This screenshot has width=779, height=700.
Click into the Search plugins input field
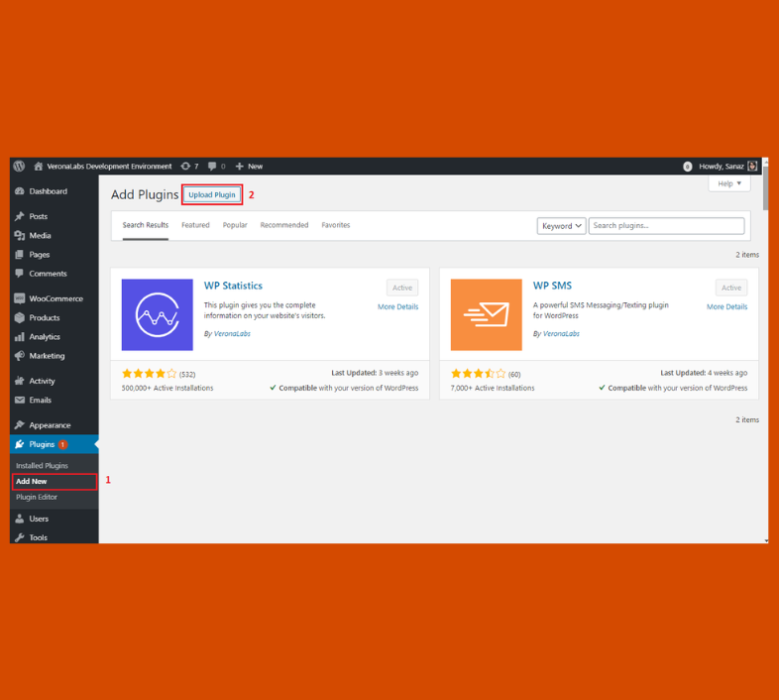pos(666,226)
